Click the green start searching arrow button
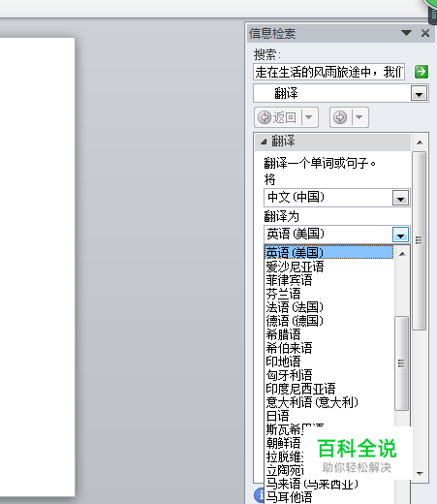Viewport: 437px width, 504px height. click(421, 72)
